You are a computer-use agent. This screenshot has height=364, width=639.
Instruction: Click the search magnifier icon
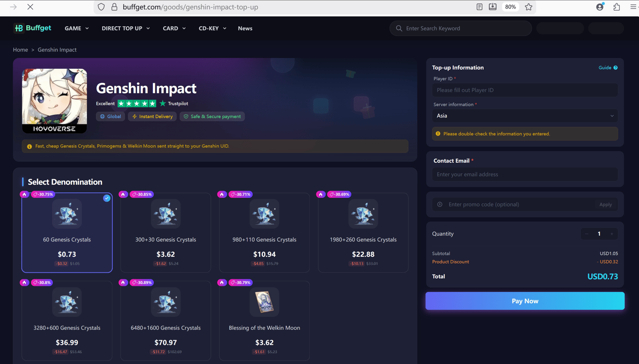[x=399, y=29]
